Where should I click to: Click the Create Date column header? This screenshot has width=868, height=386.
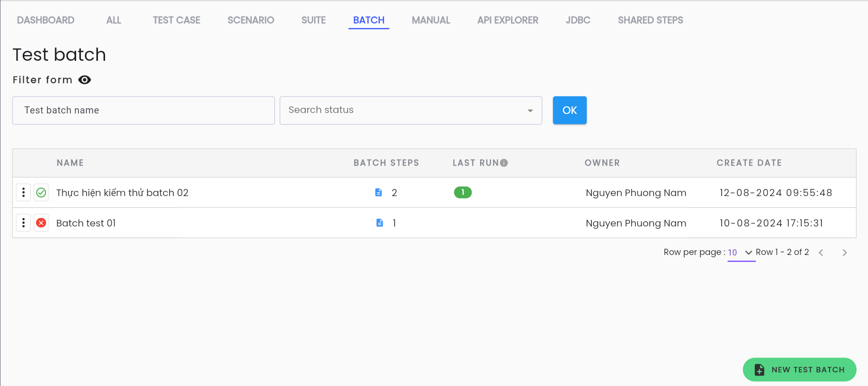click(749, 163)
